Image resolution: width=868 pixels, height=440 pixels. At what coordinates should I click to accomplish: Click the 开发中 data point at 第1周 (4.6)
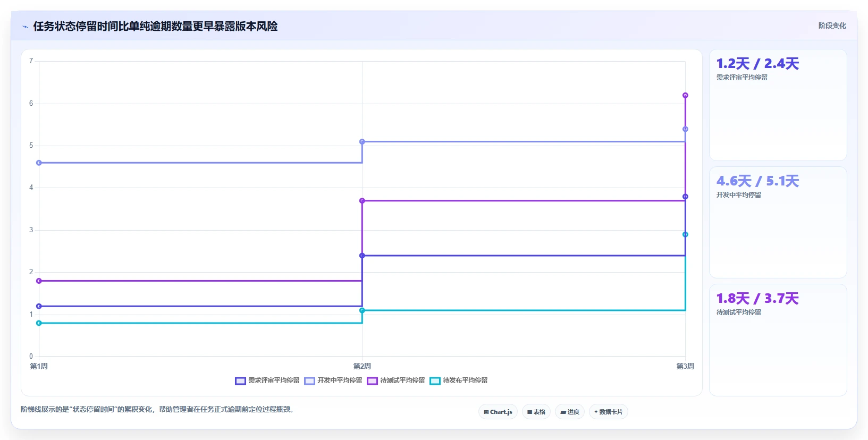39,163
